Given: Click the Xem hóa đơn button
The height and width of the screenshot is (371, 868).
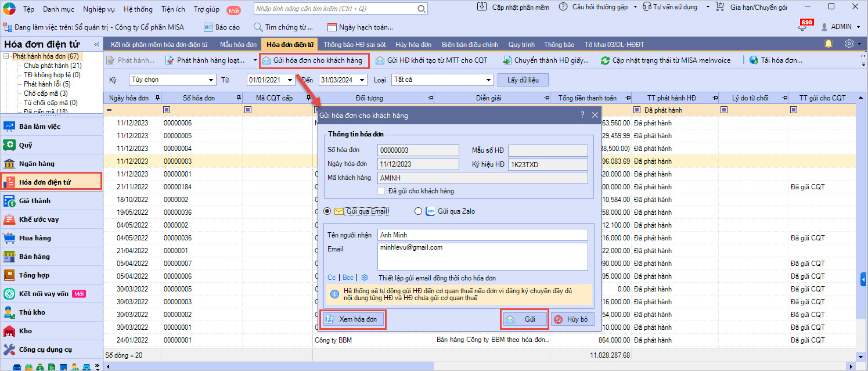Looking at the screenshot, I should click(x=353, y=319).
